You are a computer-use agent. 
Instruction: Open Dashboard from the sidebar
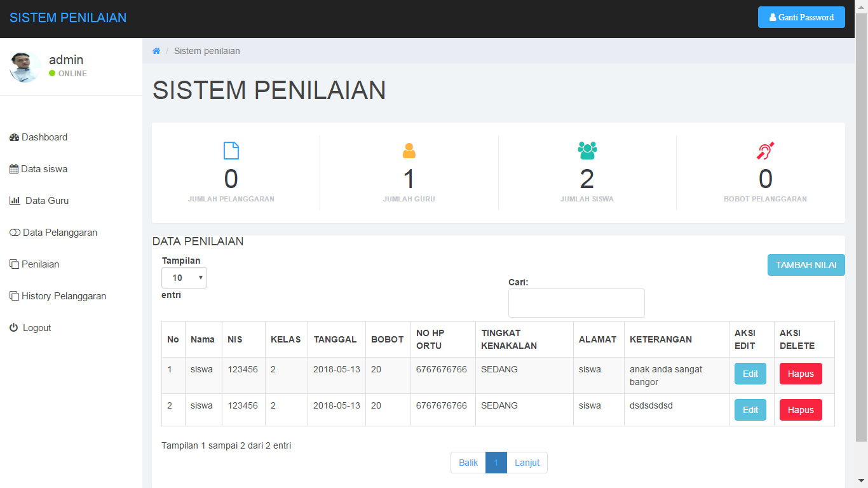point(44,137)
